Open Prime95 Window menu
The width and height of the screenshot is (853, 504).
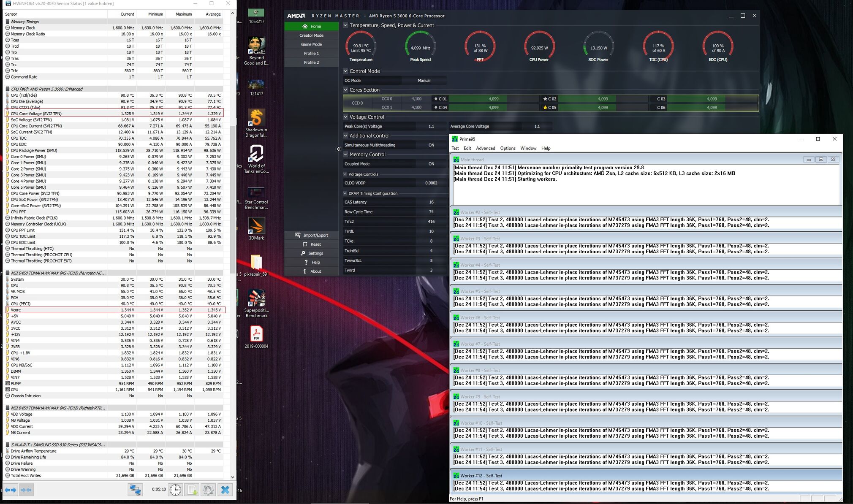[x=528, y=148]
